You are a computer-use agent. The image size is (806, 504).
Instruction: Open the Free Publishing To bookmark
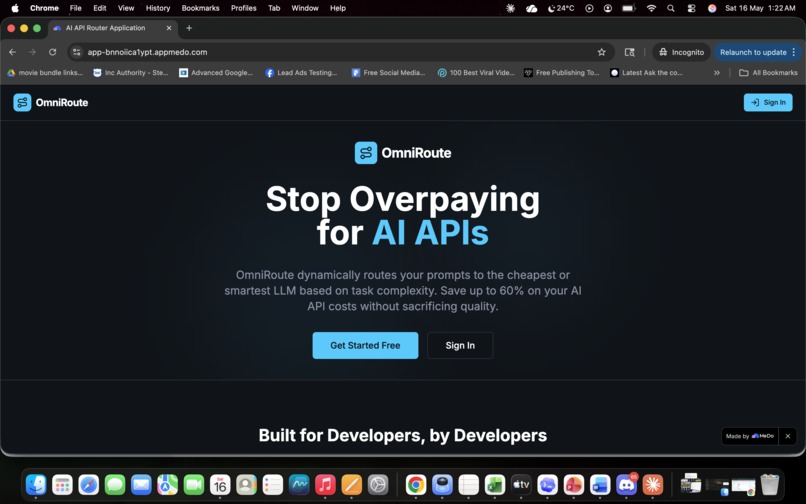(562, 73)
